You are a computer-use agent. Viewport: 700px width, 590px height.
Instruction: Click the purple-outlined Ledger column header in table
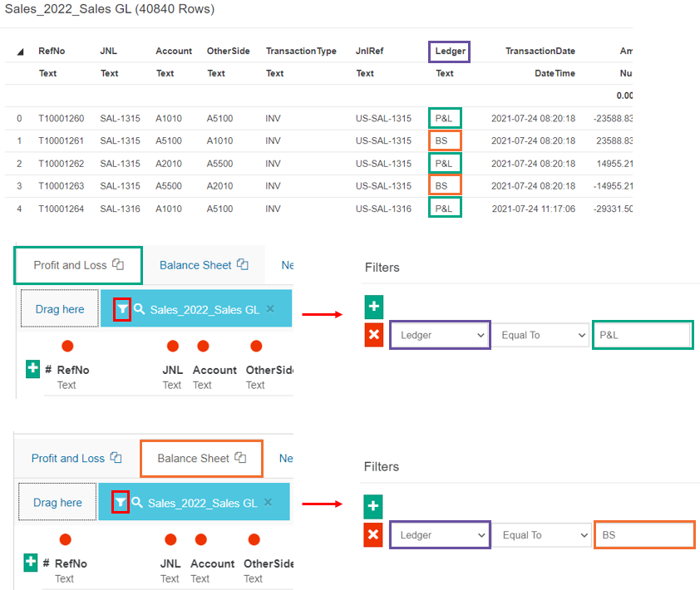tap(450, 52)
